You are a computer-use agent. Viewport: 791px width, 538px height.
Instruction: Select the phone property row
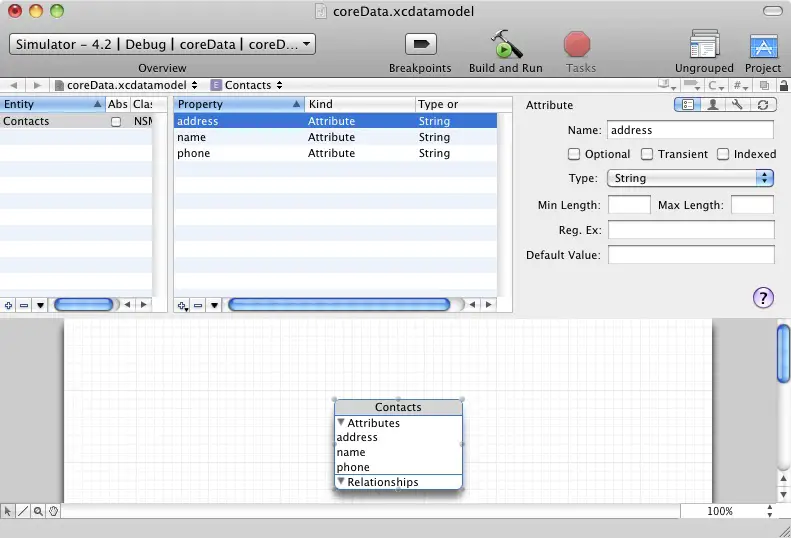click(335, 153)
